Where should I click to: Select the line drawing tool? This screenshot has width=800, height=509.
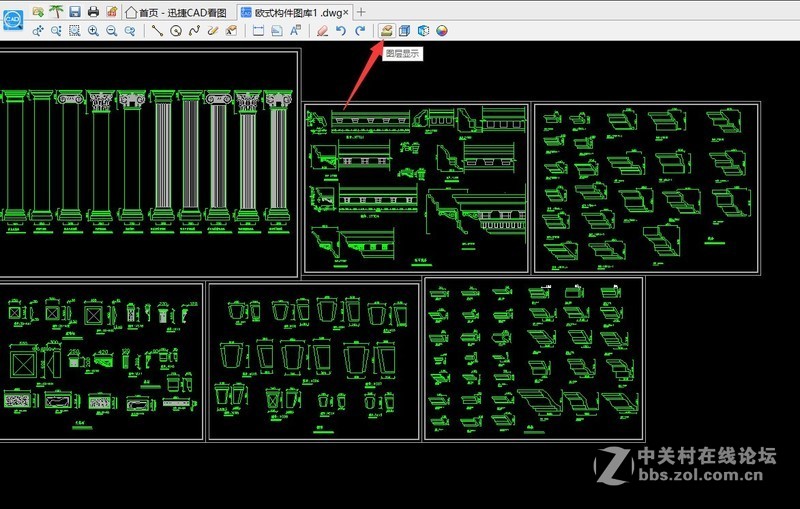tap(157, 31)
